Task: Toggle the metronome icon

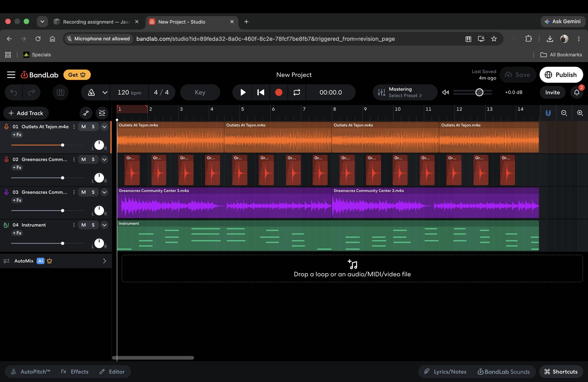Action: pos(91,92)
